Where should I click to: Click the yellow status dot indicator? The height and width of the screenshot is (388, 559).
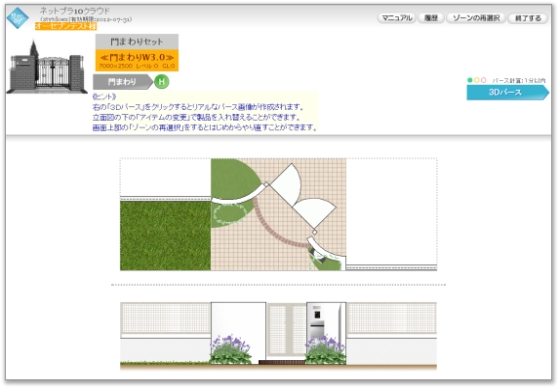477,80
